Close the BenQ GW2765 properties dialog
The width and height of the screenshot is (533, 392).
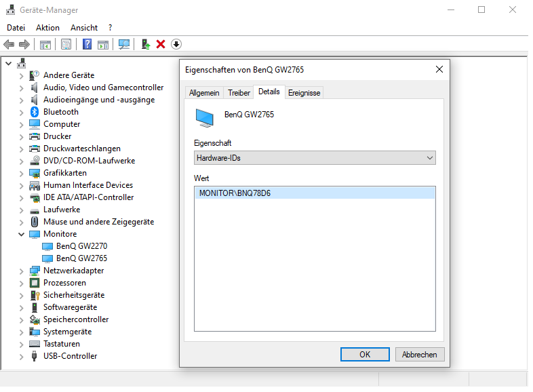tap(439, 69)
